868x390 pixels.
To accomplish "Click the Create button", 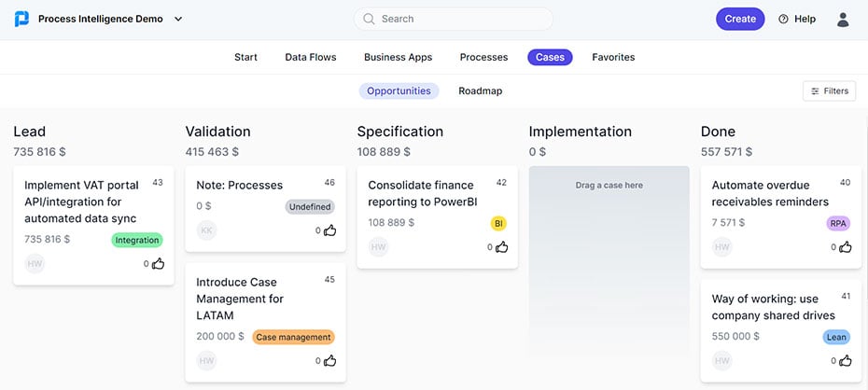I will point(740,19).
